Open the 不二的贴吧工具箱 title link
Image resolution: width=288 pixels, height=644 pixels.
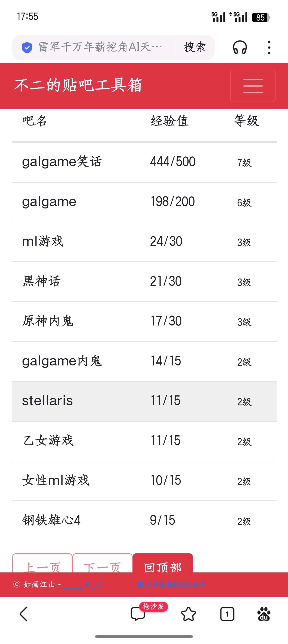tap(78, 85)
